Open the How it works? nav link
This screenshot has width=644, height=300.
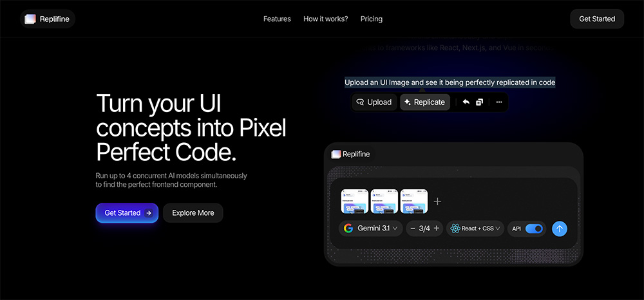coord(325,19)
